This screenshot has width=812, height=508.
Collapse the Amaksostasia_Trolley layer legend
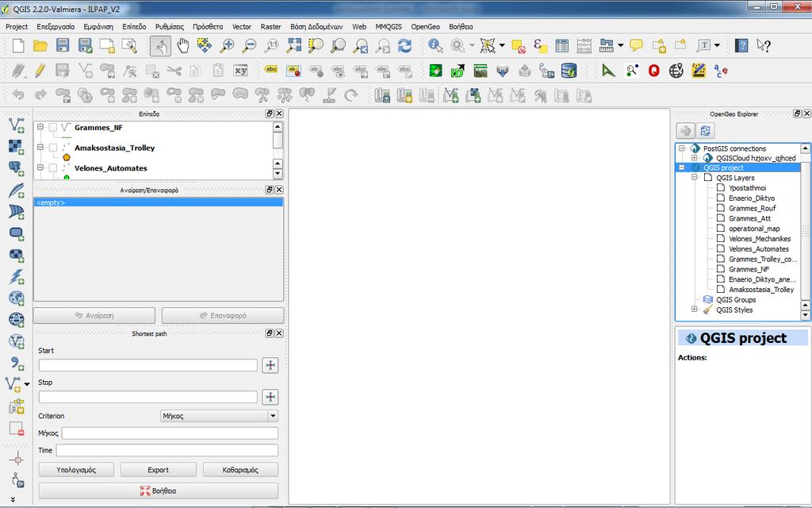click(x=40, y=147)
